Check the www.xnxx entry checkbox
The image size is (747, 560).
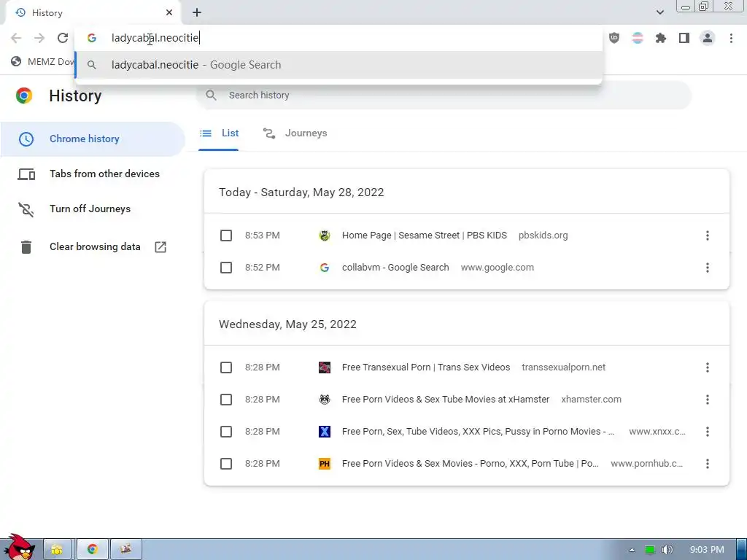[226, 432]
